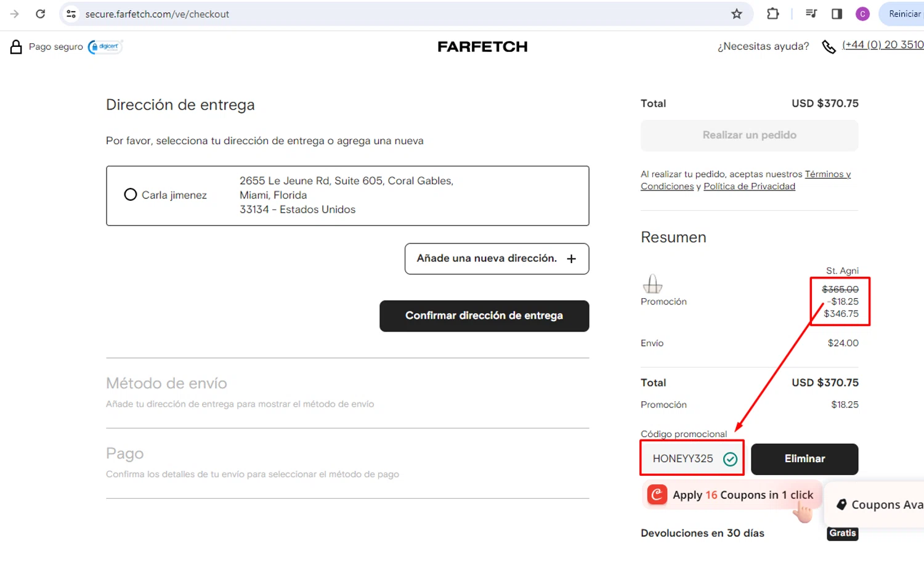
Task: Open the media control icon in toolbar
Action: (811, 14)
